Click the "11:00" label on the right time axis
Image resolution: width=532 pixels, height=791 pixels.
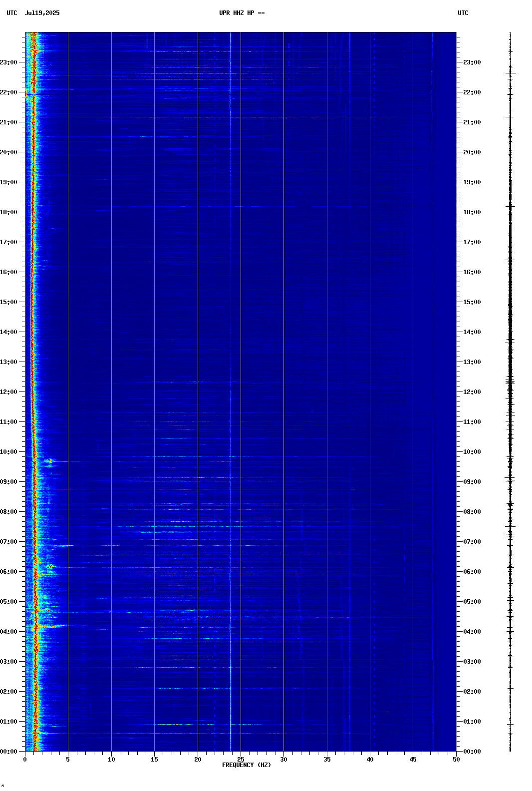click(472, 422)
